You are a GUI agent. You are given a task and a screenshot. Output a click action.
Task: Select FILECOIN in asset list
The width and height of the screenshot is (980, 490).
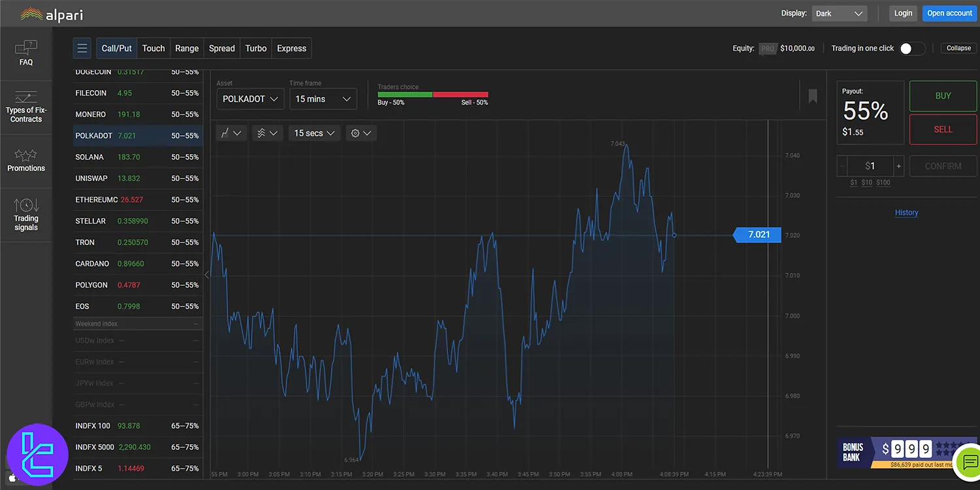click(x=137, y=93)
